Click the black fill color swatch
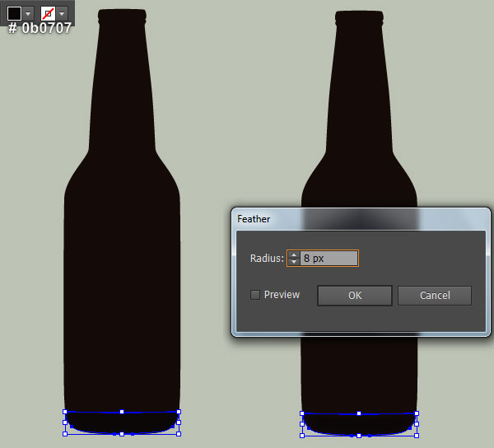Image resolution: width=494 pixels, height=448 pixels. 14,13
